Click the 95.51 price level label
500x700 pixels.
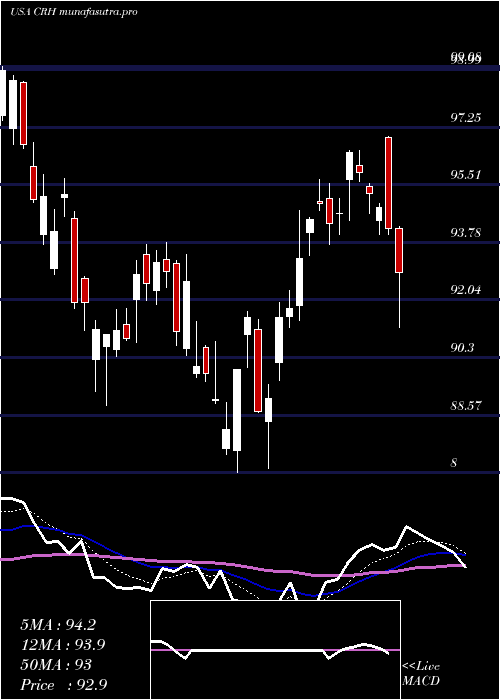[x=466, y=175]
